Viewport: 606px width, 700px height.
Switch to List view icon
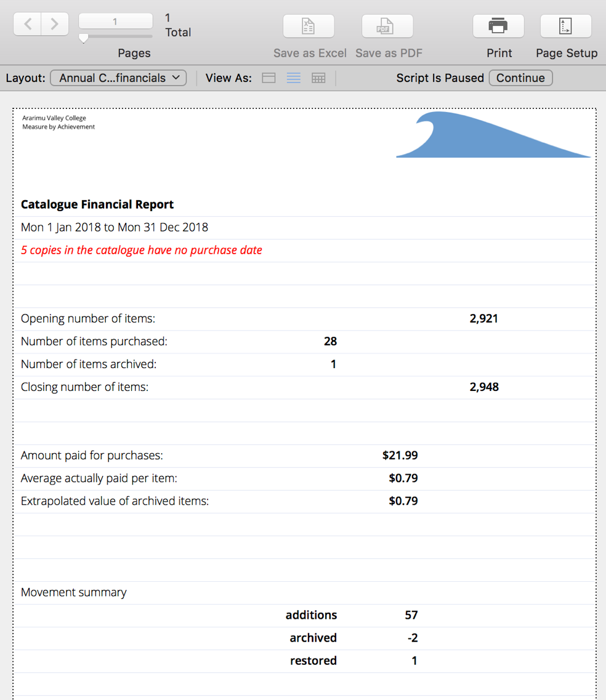(294, 78)
